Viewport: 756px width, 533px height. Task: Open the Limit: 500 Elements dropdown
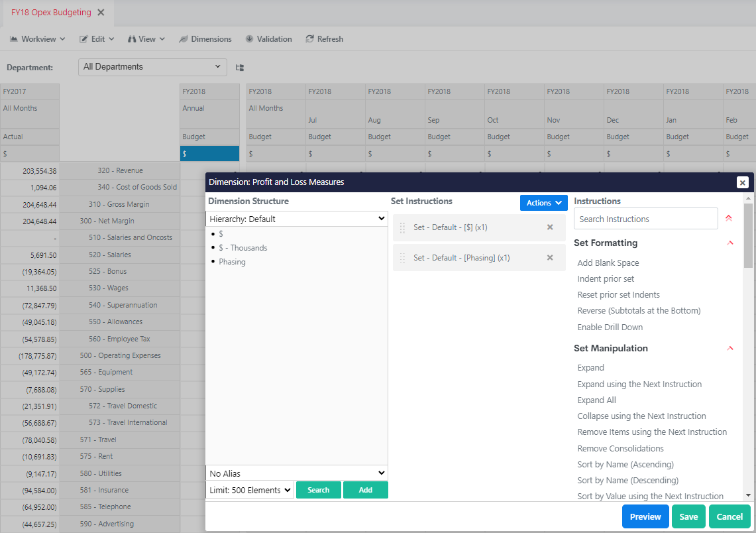pos(250,491)
